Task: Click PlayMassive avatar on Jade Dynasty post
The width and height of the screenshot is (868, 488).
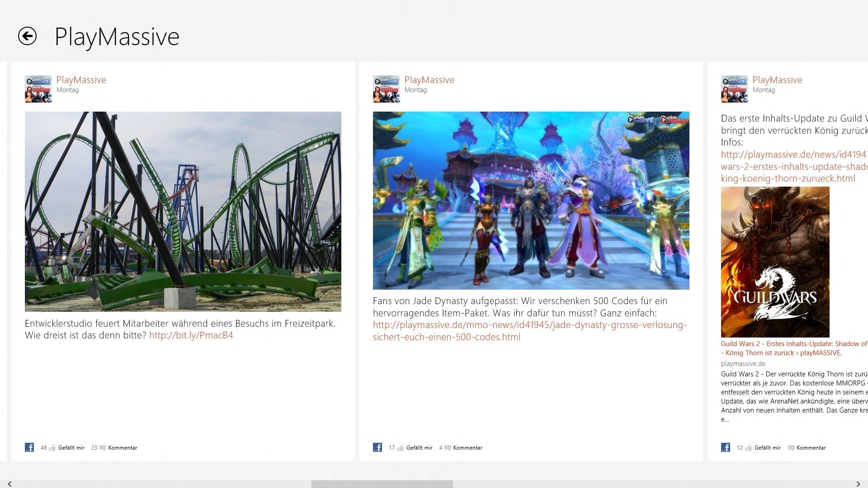Action: [x=387, y=89]
